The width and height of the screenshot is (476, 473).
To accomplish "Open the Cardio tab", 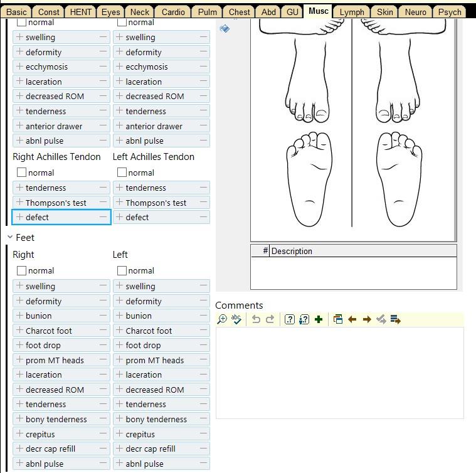I will tap(173, 12).
